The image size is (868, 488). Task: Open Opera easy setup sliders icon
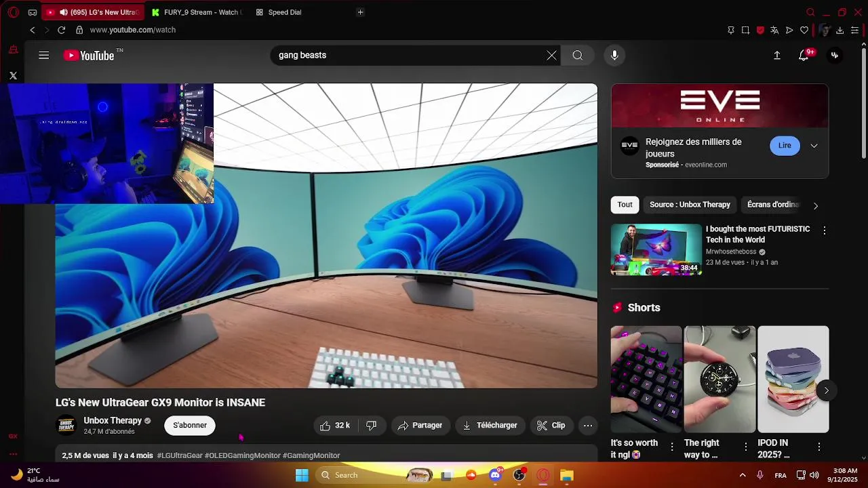pos(854,30)
